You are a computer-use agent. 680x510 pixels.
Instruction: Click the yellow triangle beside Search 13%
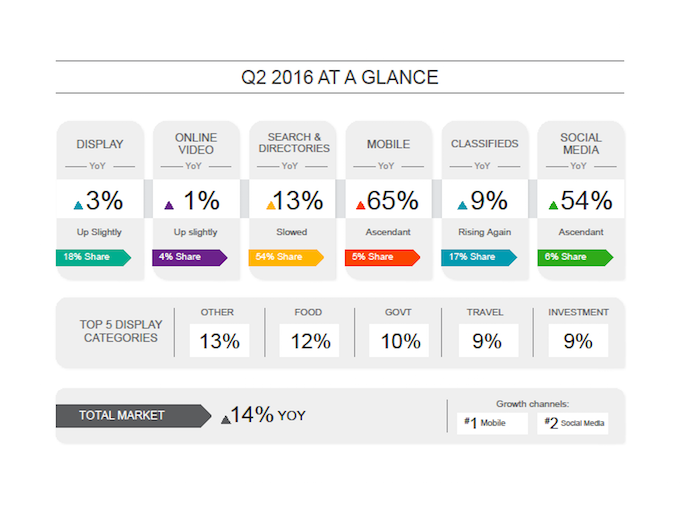[271, 206]
